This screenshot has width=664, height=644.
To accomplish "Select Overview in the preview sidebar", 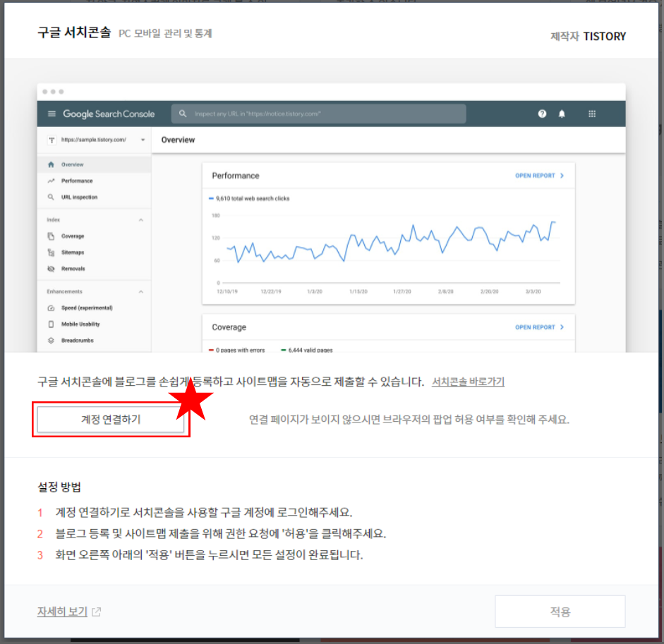I will (x=94, y=164).
